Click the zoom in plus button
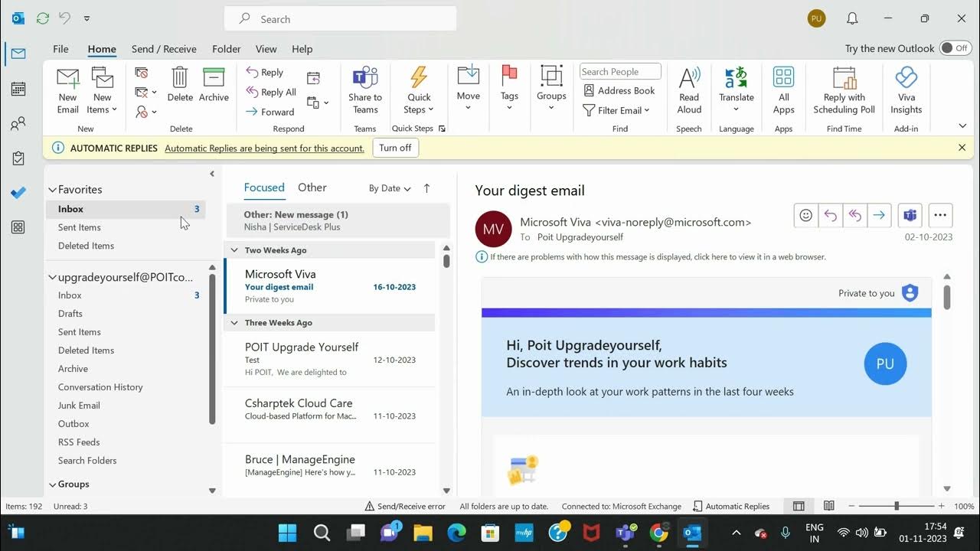980x551 pixels. pos(941,506)
